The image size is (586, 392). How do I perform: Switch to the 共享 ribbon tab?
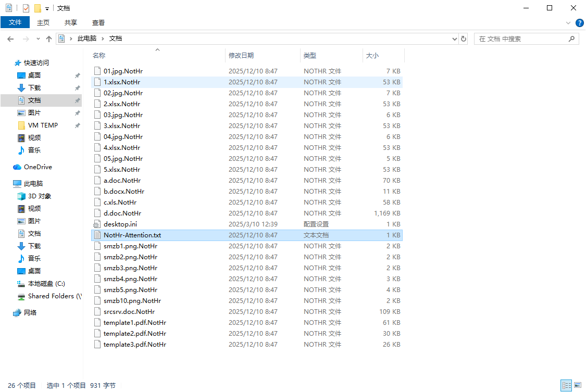pyautogui.click(x=71, y=22)
